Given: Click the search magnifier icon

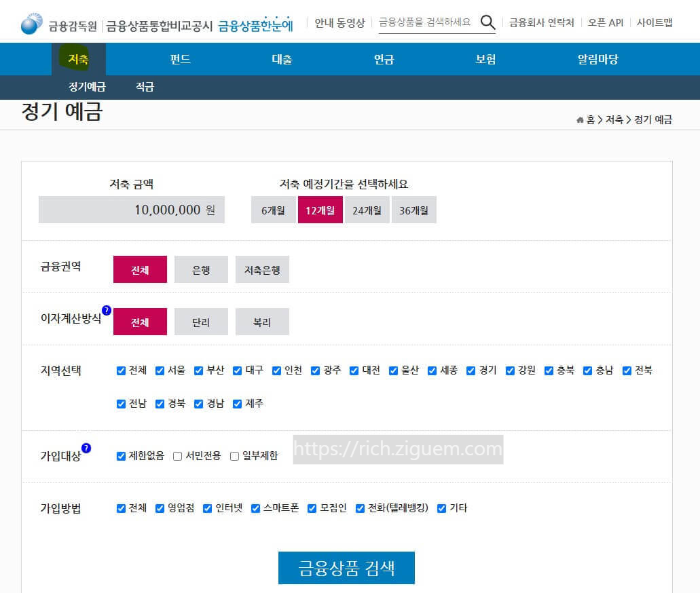Looking at the screenshot, I should (487, 22).
